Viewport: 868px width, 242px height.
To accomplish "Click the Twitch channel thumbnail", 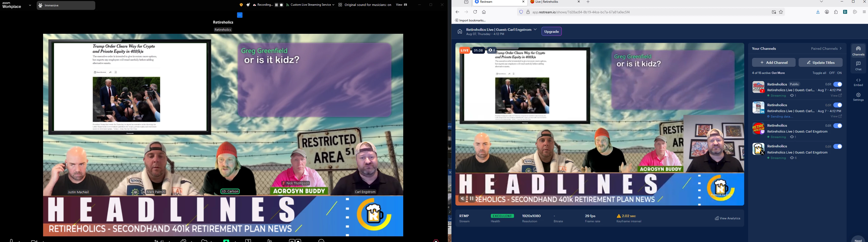I will coord(758,129).
